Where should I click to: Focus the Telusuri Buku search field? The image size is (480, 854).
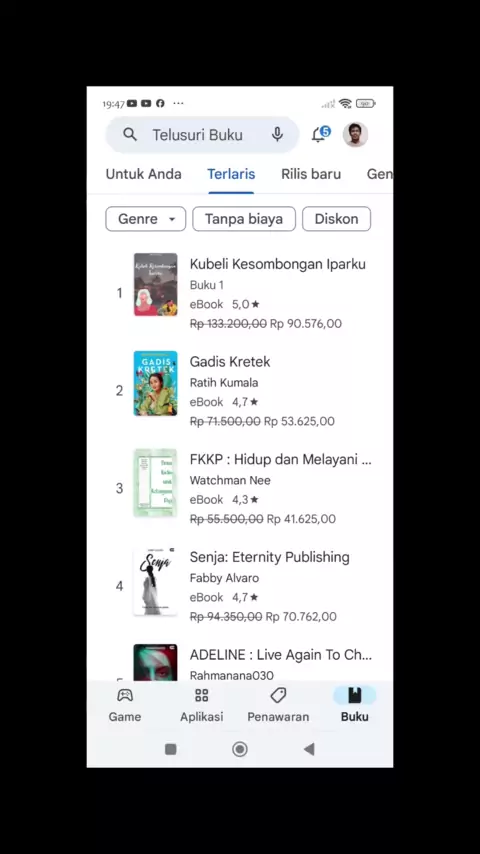[x=202, y=135]
